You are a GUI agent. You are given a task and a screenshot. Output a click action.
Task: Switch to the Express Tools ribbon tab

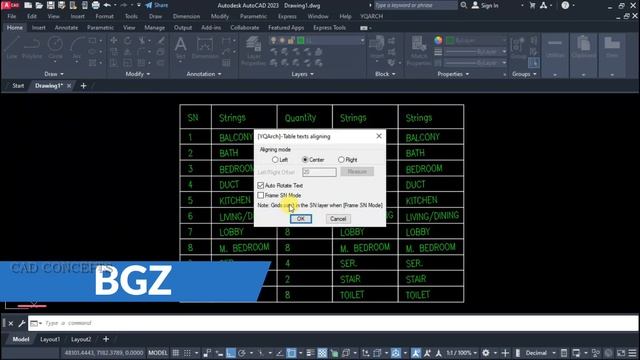coord(329,28)
